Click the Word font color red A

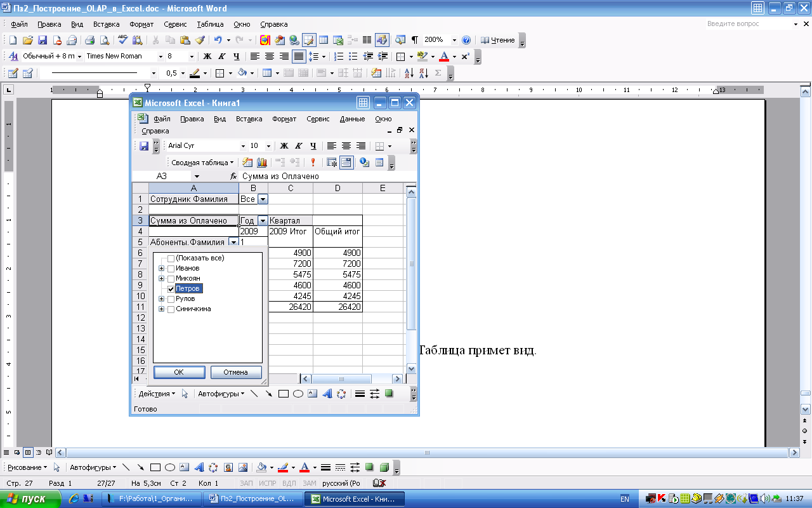tap(443, 57)
